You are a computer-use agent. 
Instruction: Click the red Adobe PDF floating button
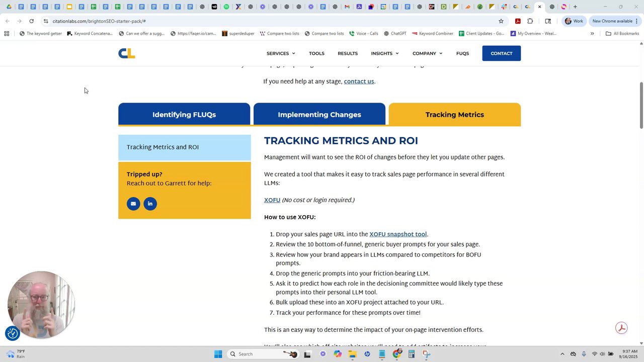pyautogui.click(x=621, y=328)
